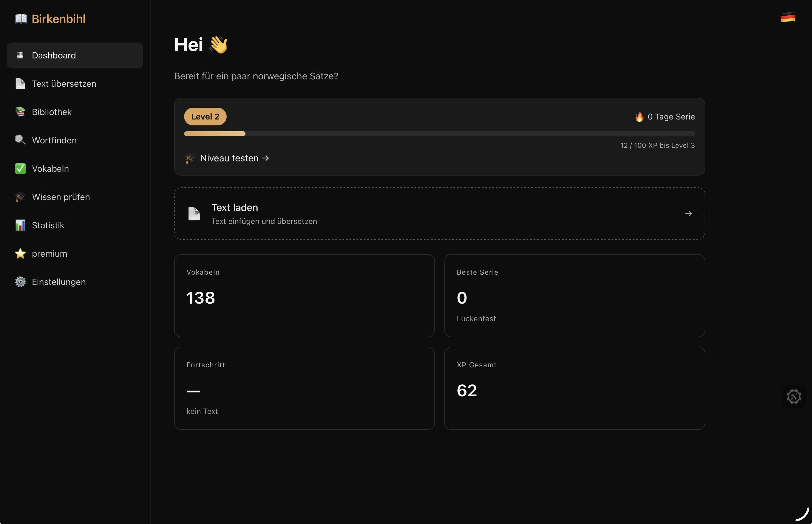Viewport: 812px width, 524px height.
Task: Go to Bibliothek
Action: tap(75, 112)
